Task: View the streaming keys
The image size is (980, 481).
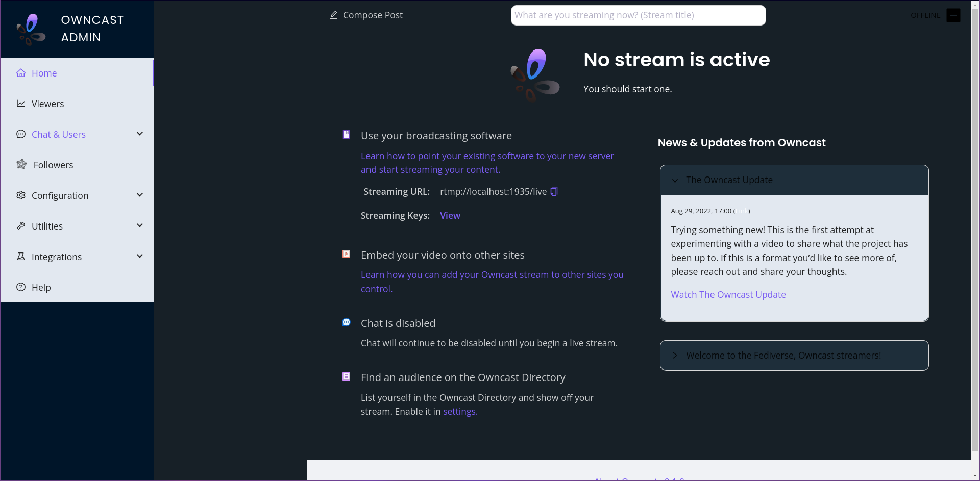Action: [x=450, y=215]
